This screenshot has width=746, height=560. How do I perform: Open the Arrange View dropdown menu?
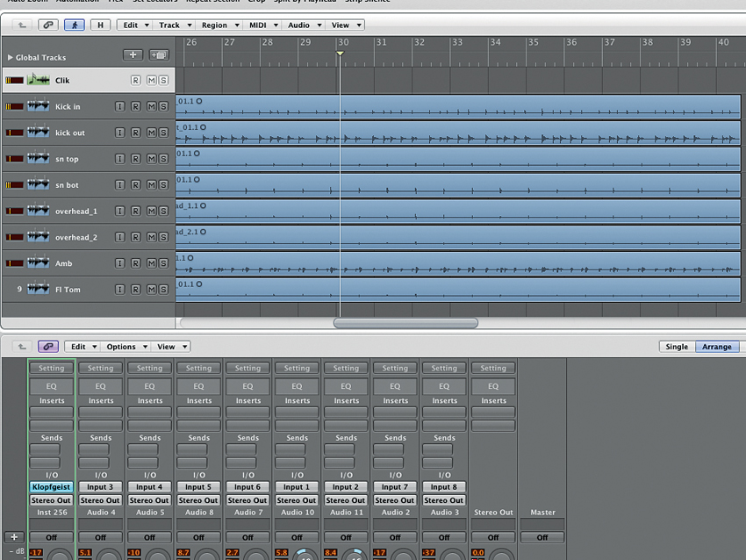(346, 25)
